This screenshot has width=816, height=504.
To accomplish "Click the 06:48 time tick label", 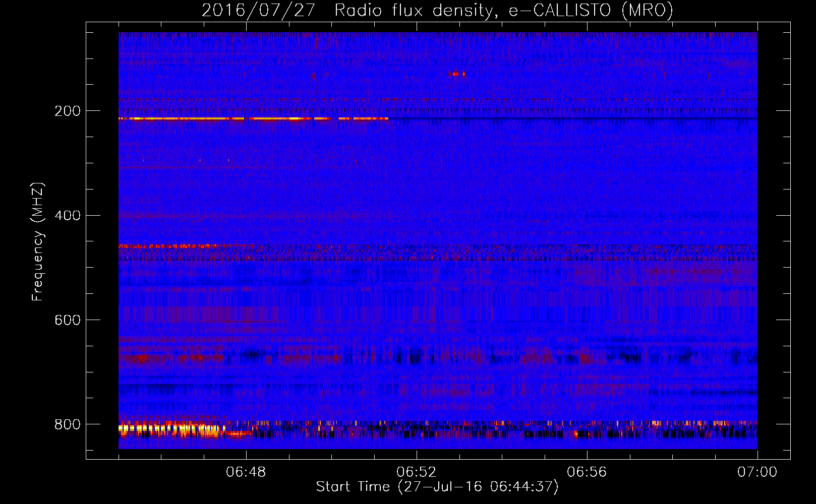I will [246, 472].
